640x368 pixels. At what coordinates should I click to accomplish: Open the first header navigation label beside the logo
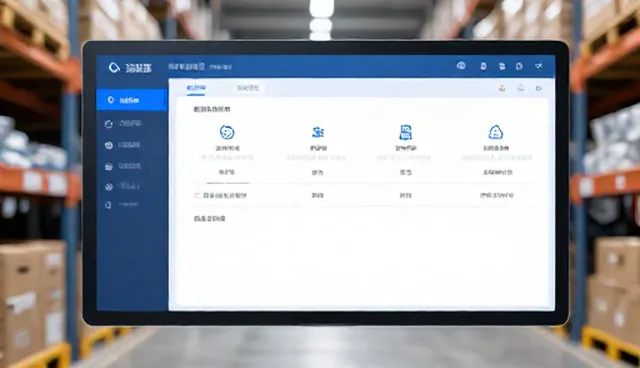click(187, 67)
